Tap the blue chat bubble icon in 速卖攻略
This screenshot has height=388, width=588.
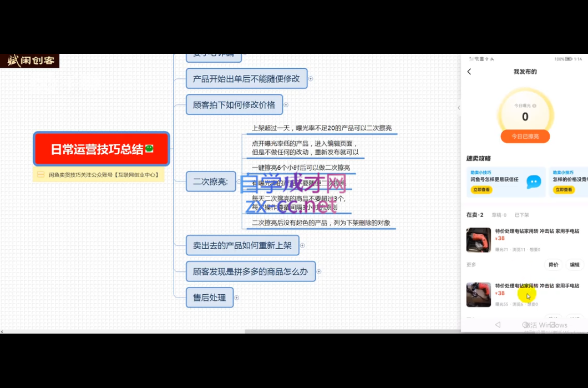[533, 182]
